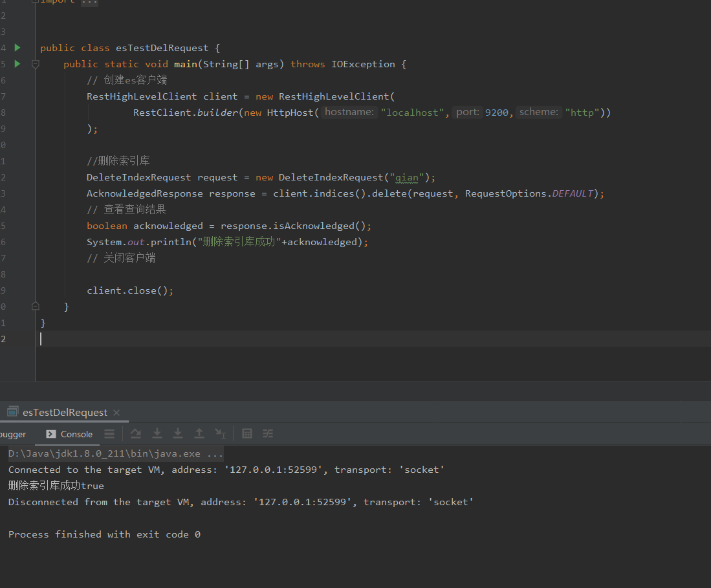Screen dimensions: 711x588
Task: Click the ellipsis to show full java command
Action: 215,453
